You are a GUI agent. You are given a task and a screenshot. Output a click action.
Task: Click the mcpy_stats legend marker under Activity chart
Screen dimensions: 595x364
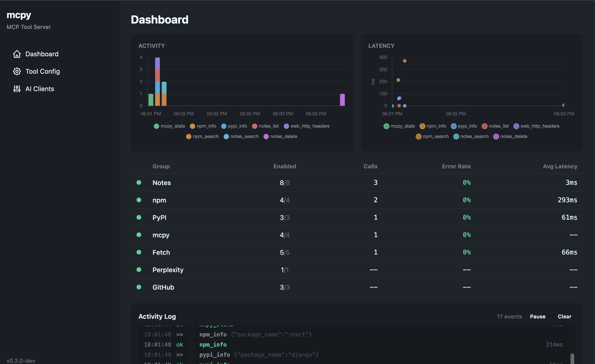(156, 126)
